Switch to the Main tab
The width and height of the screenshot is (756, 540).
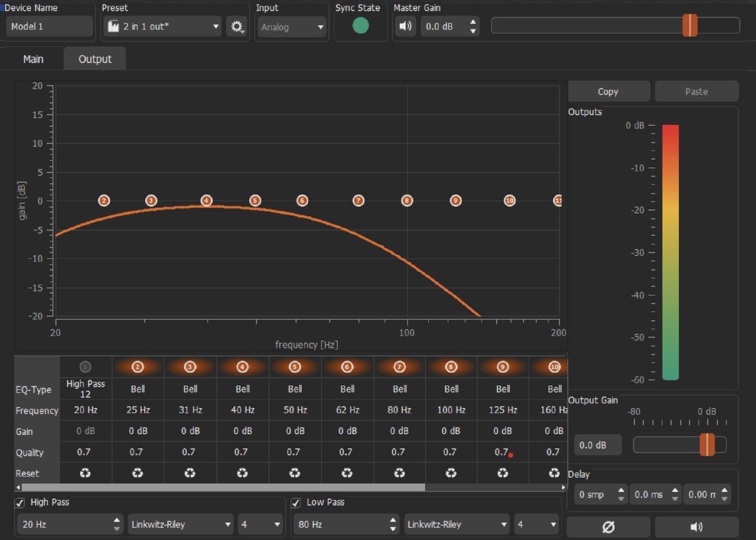click(x=33, y=59)
